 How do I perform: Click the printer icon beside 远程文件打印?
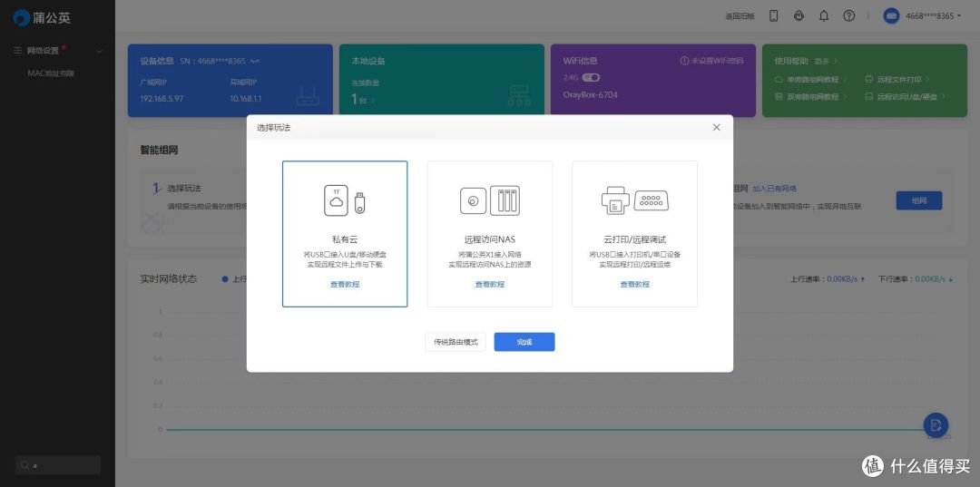868,79
